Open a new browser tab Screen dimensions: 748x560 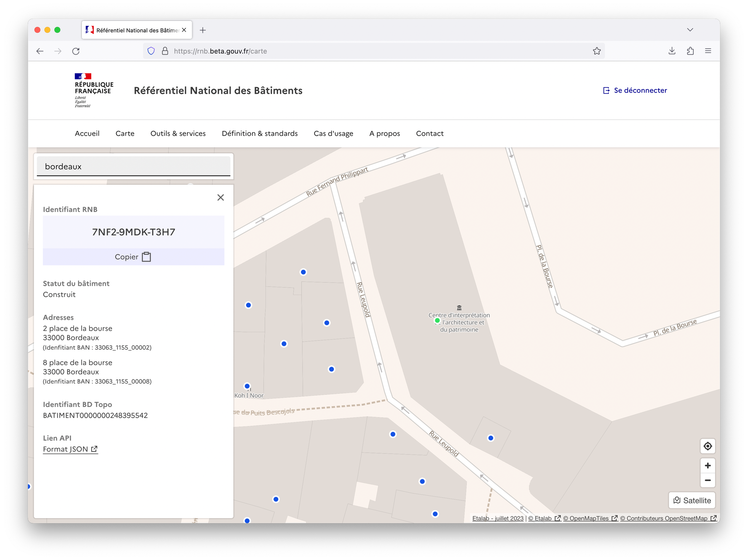click(203, 30)
